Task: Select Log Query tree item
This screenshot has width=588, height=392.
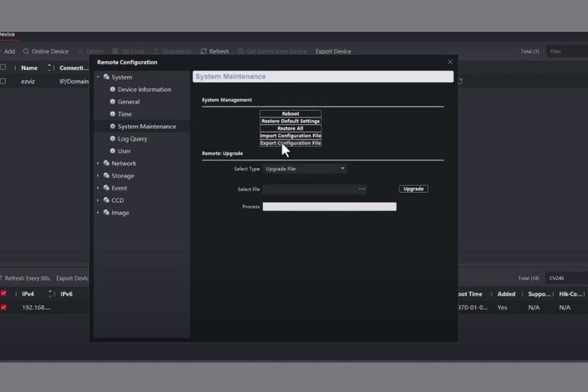Action: point(132,139)
